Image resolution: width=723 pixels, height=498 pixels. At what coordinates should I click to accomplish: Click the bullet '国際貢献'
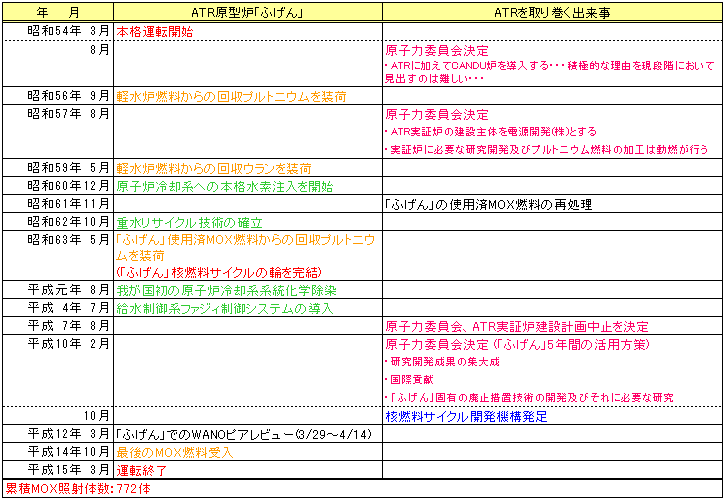409,380
